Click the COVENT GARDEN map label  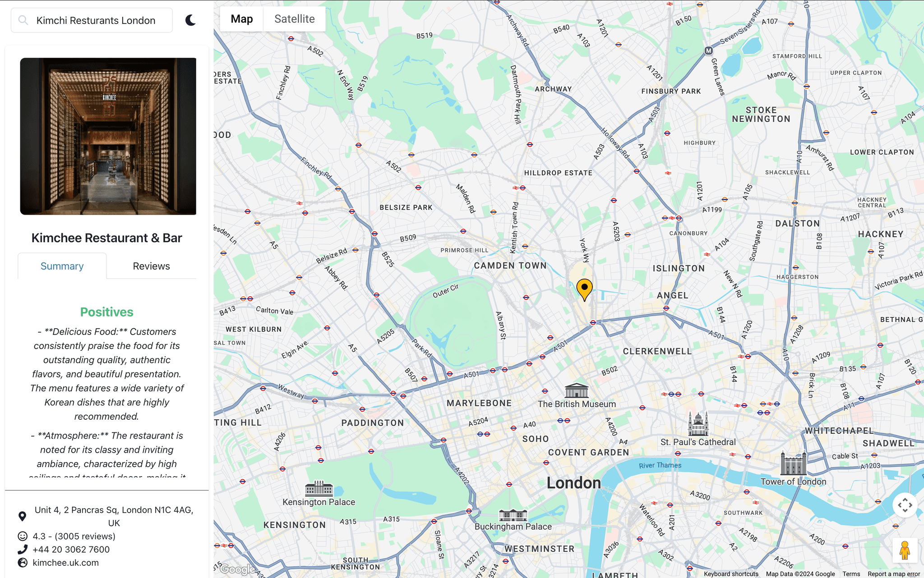pyautogui.click(x=588, y=452)
